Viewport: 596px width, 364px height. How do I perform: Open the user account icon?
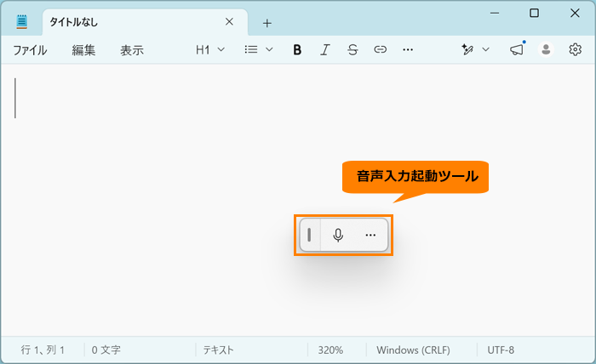(x=546, y=49)
